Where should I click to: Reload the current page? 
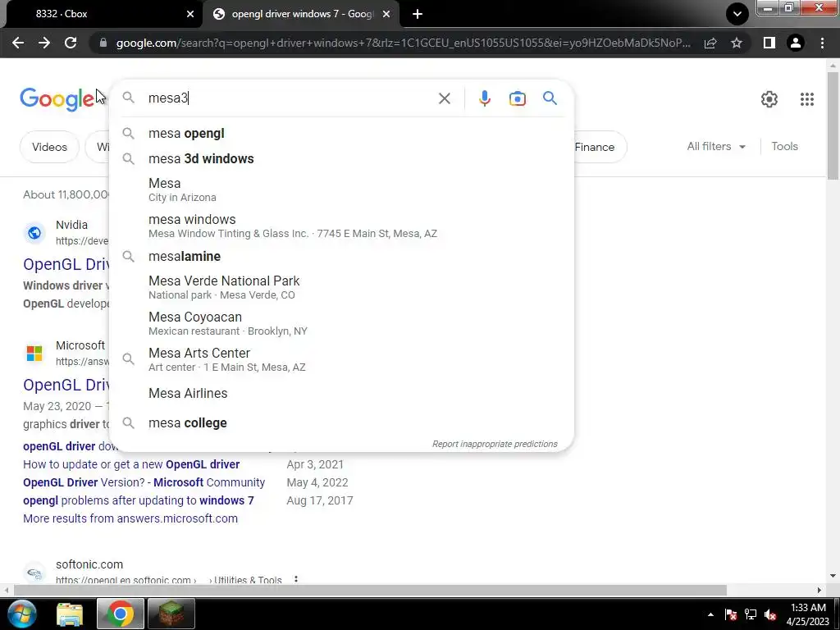71,43
